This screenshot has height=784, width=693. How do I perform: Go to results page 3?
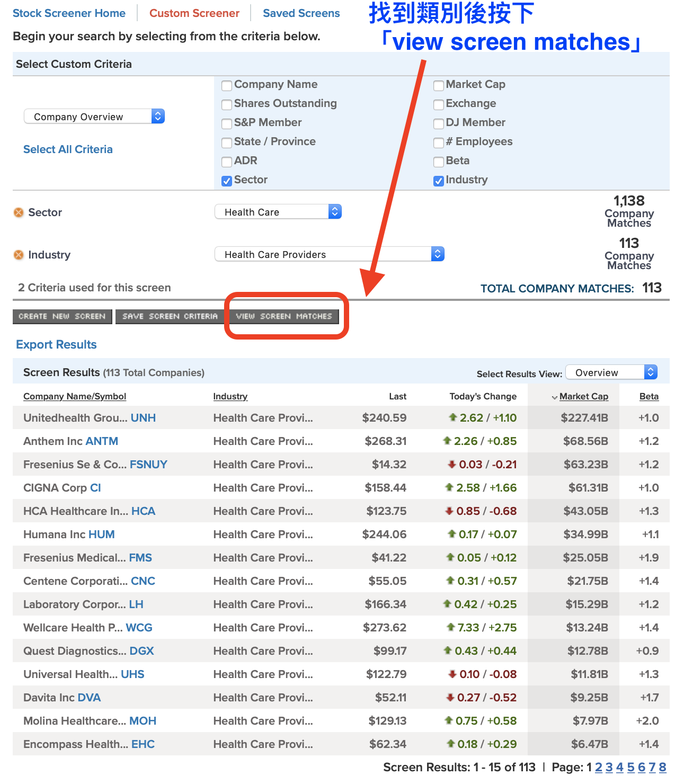coord(609,767)
